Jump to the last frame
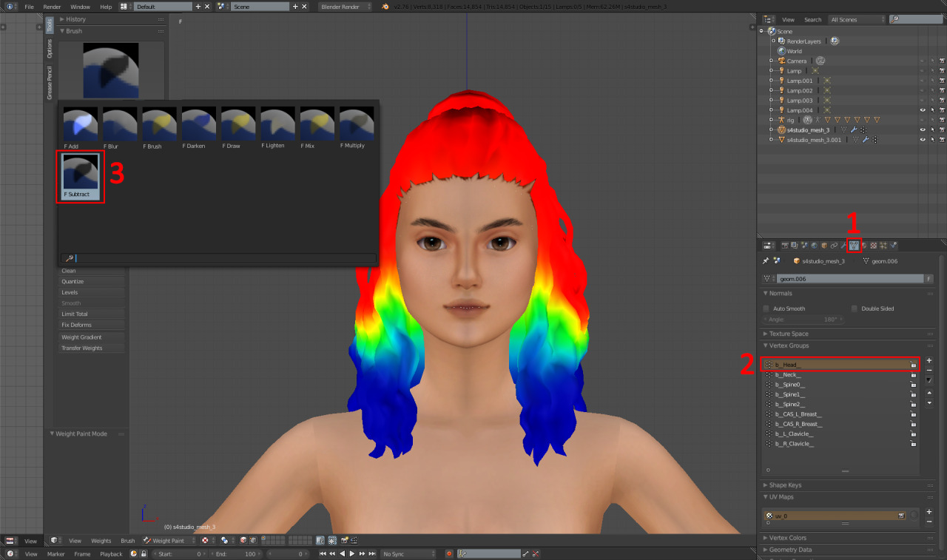The height and width of the screenshot is (560, 947). [x=371, y=553]
